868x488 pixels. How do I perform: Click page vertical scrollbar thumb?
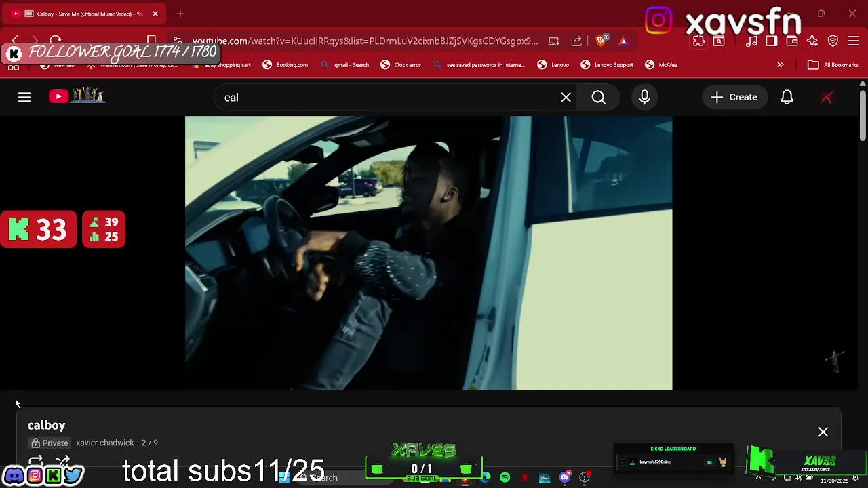click(863, 115)
